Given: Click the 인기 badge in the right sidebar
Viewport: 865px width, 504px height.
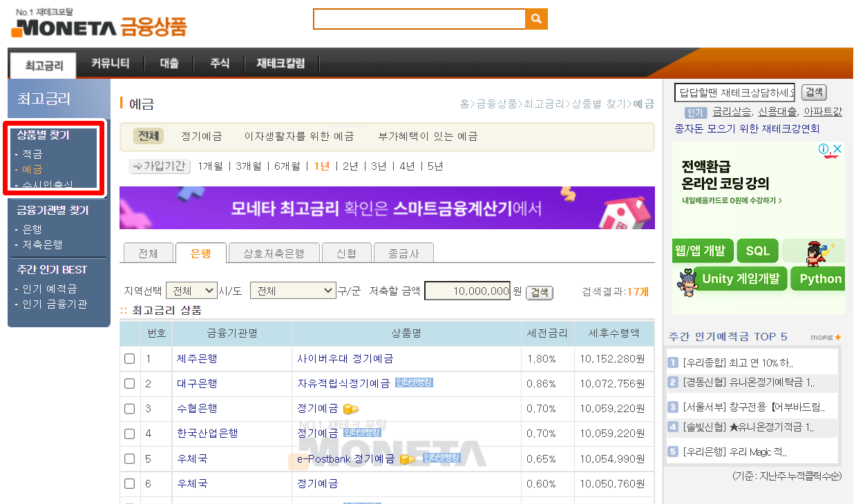Looking at the screenshot, I should 695,112.
